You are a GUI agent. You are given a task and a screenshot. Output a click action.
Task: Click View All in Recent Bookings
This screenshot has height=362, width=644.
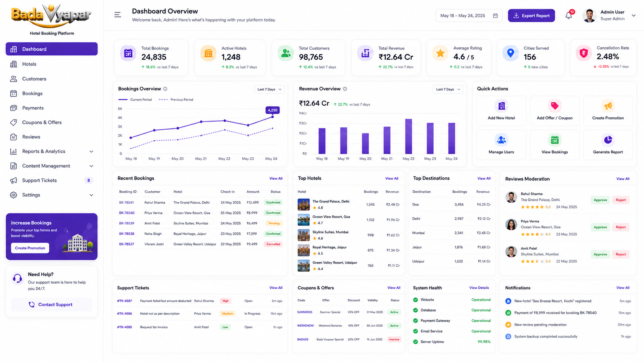point(276,178)
